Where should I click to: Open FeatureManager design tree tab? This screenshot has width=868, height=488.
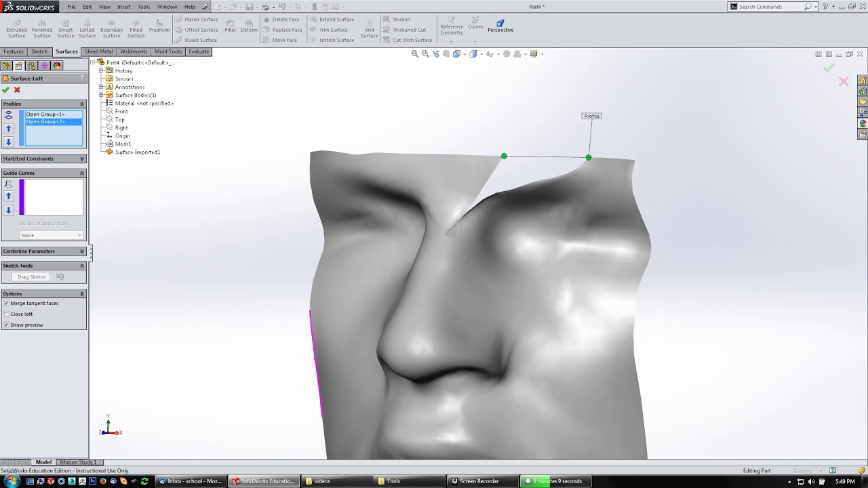(x=7, y=66)
